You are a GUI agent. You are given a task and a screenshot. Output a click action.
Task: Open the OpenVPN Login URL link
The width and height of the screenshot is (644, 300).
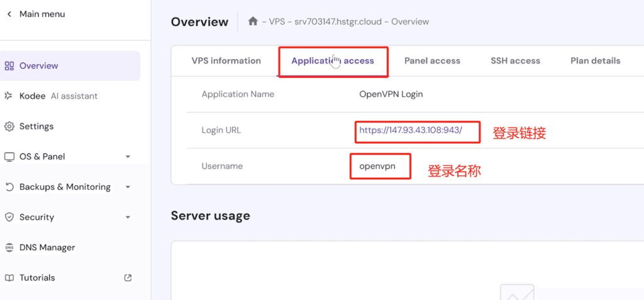411,130
